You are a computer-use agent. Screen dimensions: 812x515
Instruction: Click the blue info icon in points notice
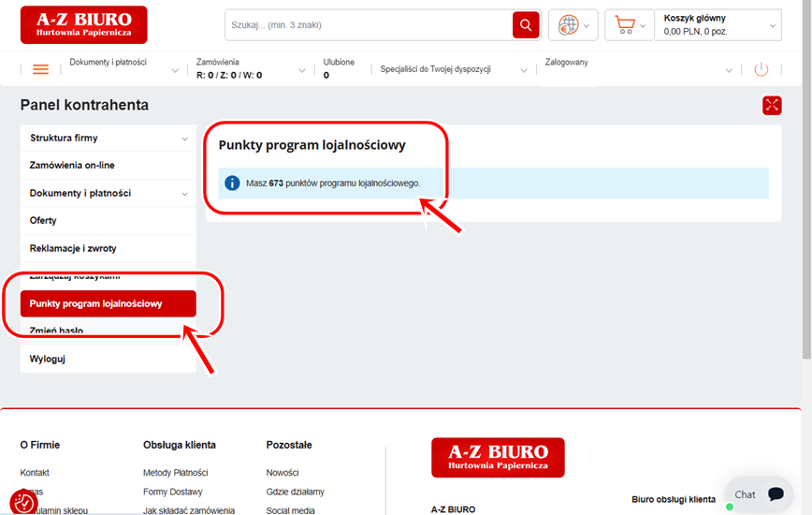pyautogui.click(x=232, y=183)
